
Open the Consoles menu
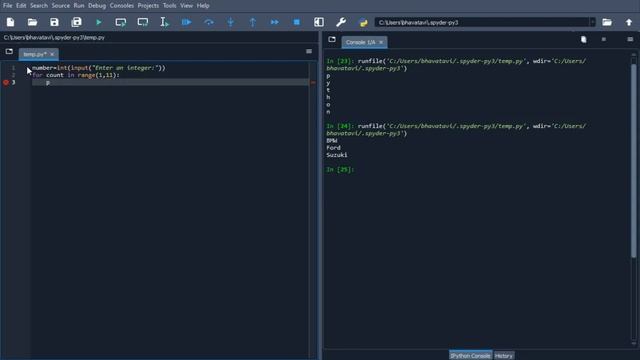[122, 6]
